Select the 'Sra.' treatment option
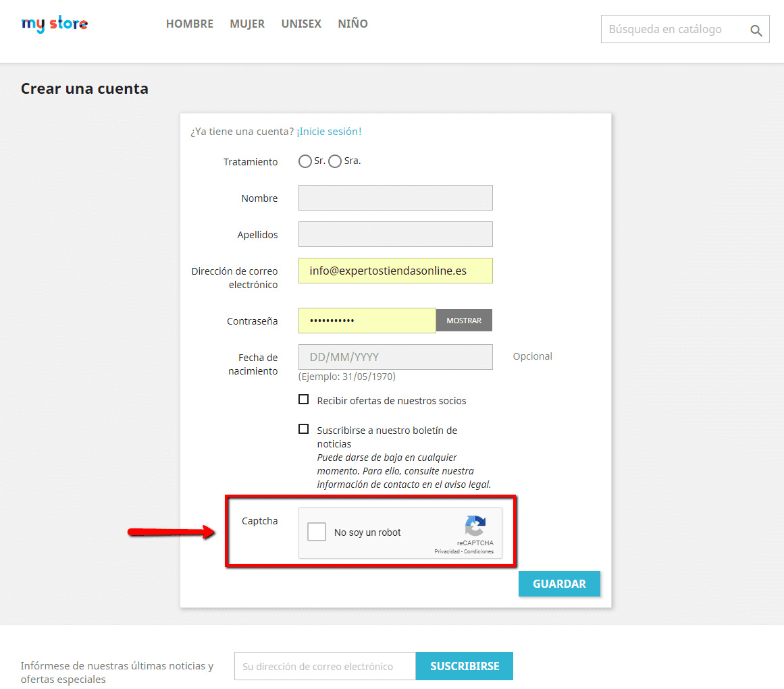Image resolution: width=784 pixels, height=689 pixels. [335, 161]
